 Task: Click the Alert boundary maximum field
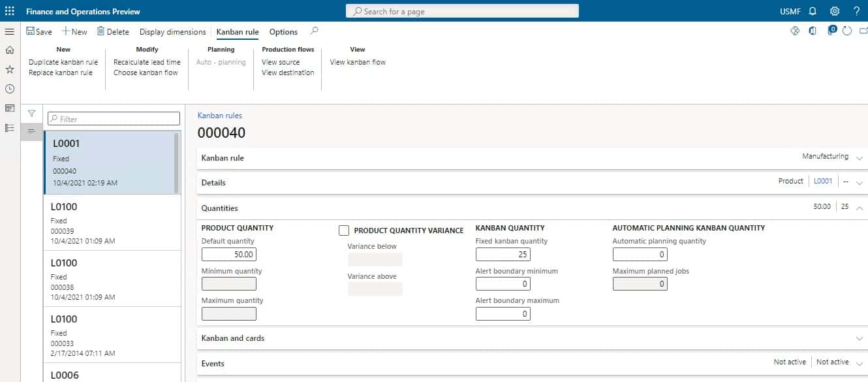(x=503, y=314)
